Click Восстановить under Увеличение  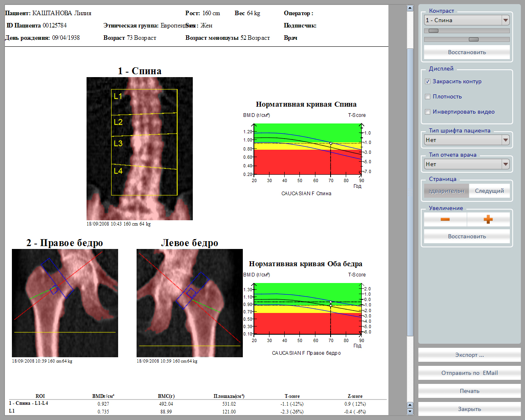[x=467, y=236]
